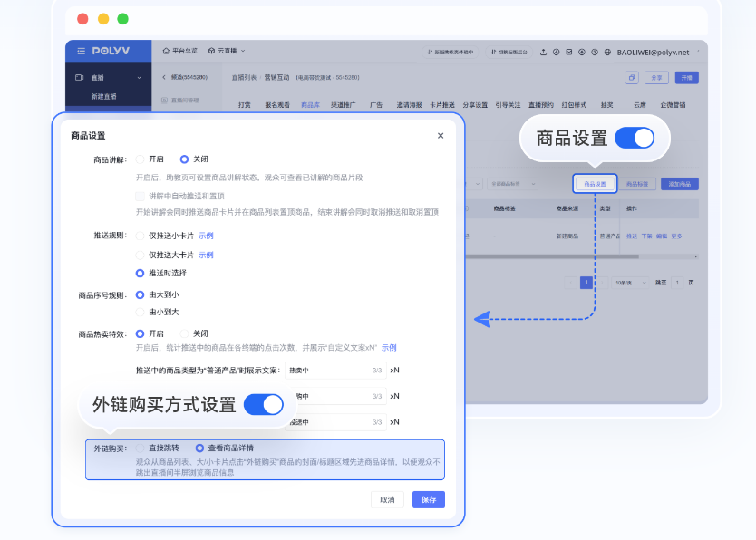Click the cube icon beside 云直播
The width and height of the screenshot is (756, 540).
pos(211,52)
